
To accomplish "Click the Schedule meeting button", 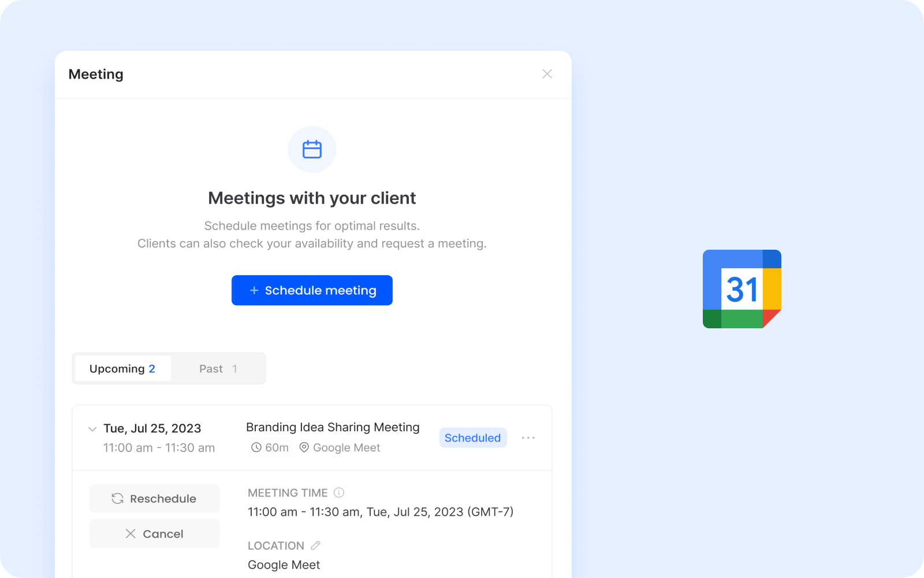I will click(x=312, y=291).
